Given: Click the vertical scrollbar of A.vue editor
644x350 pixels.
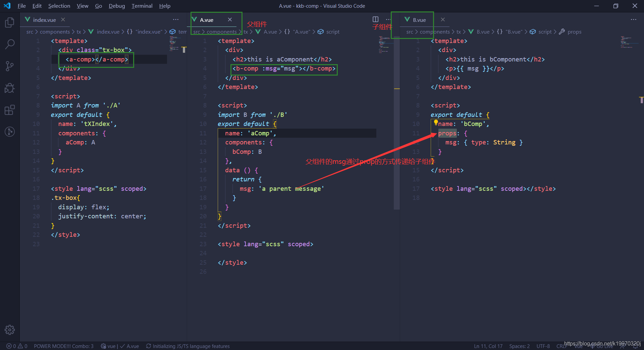Looking at the screenshot, I should 396,123.
